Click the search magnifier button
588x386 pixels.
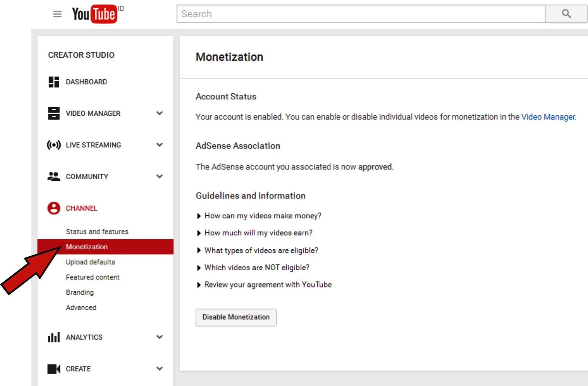click(x=566, y=14)
